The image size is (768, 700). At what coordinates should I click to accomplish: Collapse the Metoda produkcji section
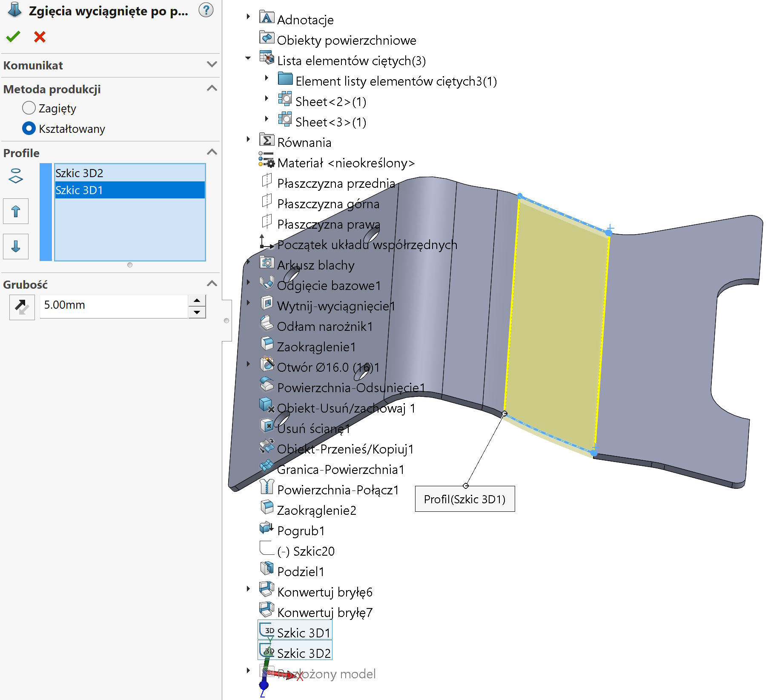click(212, 89)
